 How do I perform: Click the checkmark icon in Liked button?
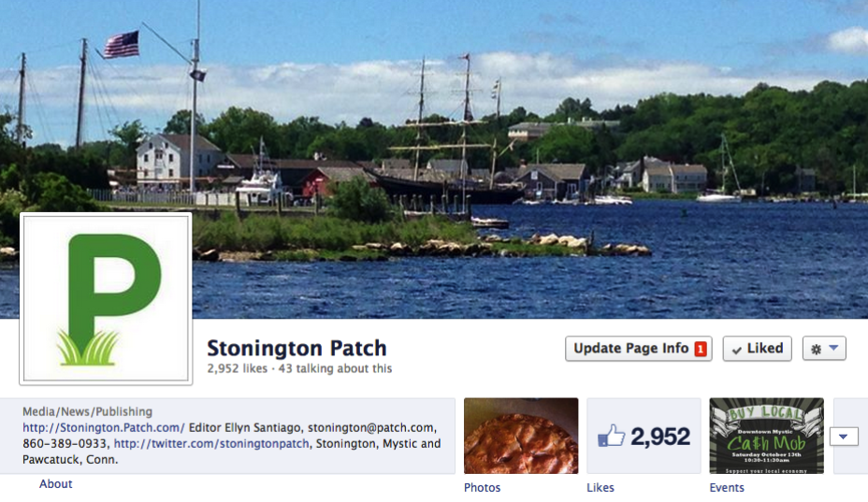(737, 351)
